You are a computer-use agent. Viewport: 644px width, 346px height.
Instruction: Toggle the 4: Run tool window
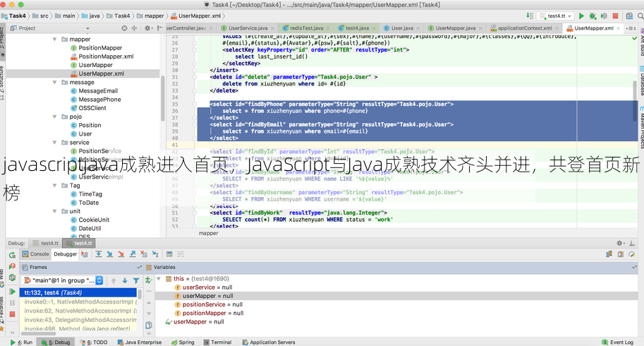(x=21, y=342)
